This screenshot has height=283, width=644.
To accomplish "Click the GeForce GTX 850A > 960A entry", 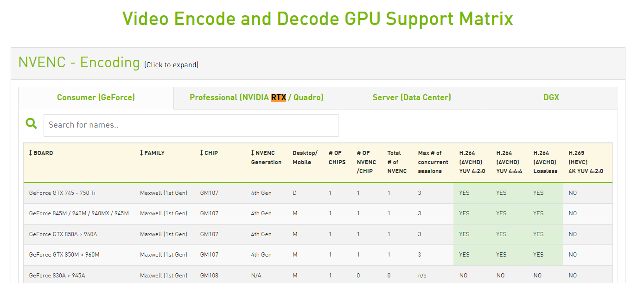I will tap(63, 234).
